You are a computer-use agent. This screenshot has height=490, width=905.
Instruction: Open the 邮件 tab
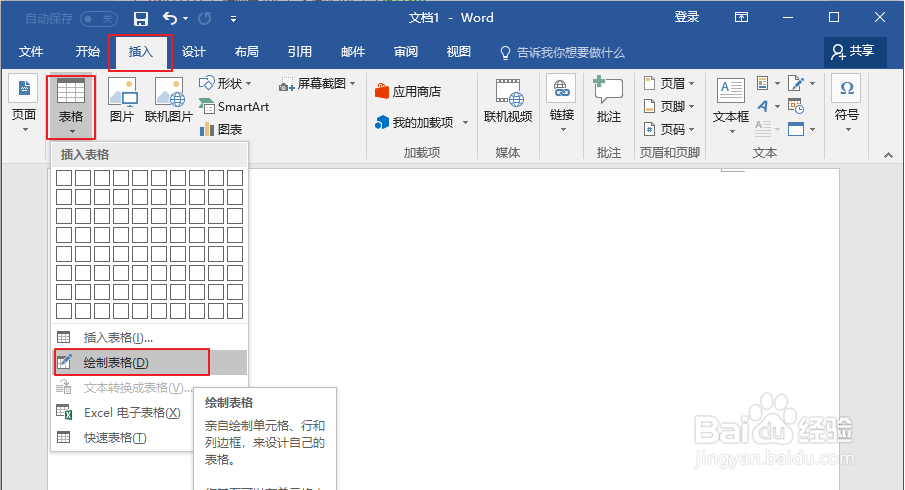pos(353,52)
